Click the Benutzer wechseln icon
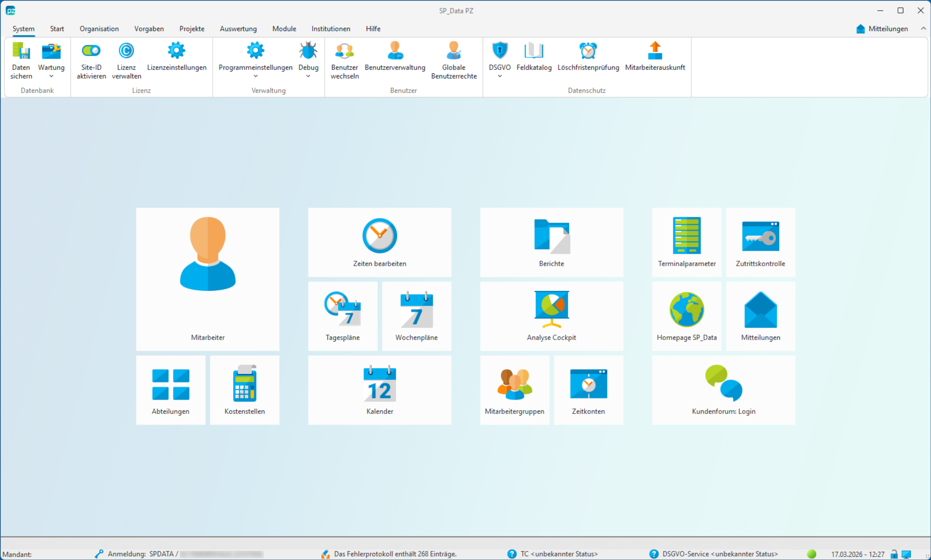 344,51
